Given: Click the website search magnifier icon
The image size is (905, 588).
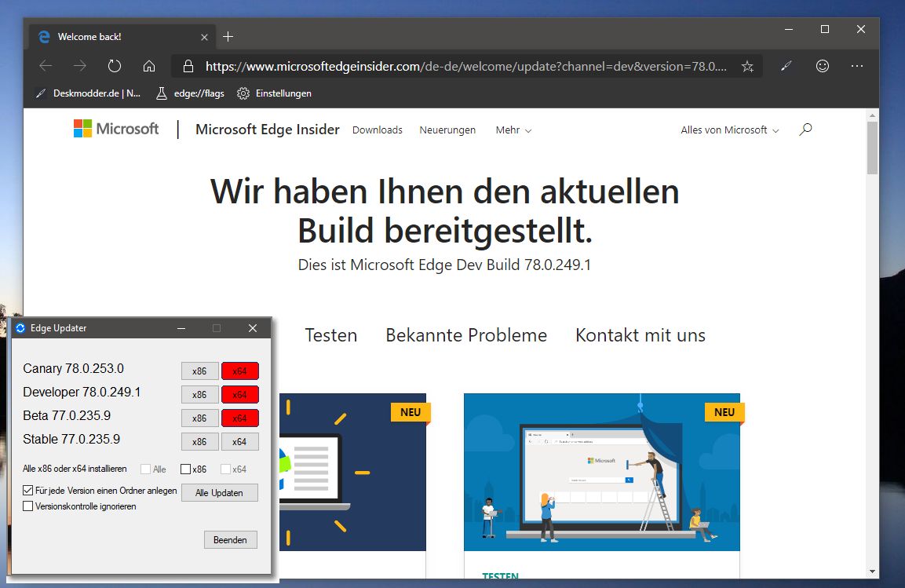Looking at the screenshot, I should pyautogui.click(x=806, y=130).
